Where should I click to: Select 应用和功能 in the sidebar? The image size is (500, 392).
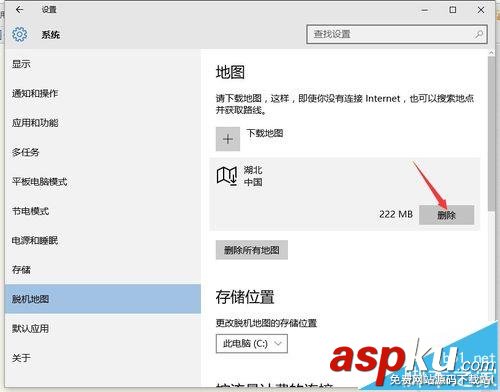103,123
